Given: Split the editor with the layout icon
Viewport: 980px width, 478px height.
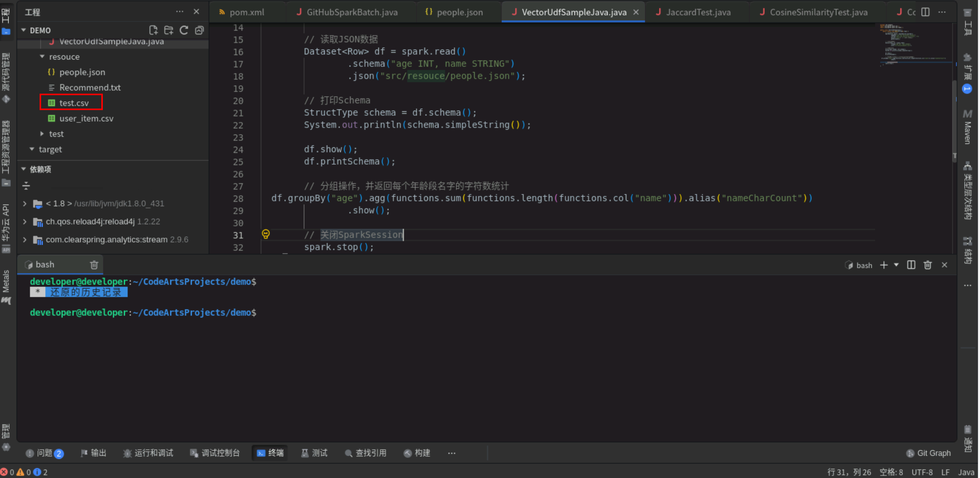Looking at the screenshot, I should (x=925, y=12).
